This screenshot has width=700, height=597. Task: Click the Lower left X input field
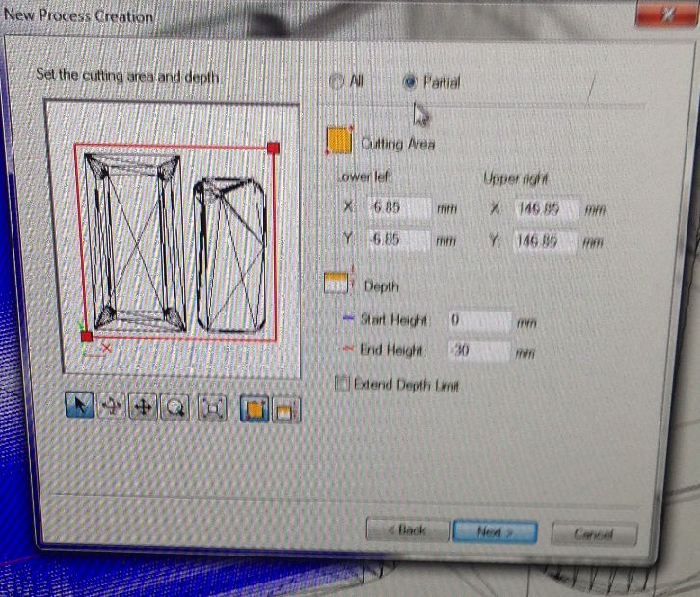click(x=398, y=207)
